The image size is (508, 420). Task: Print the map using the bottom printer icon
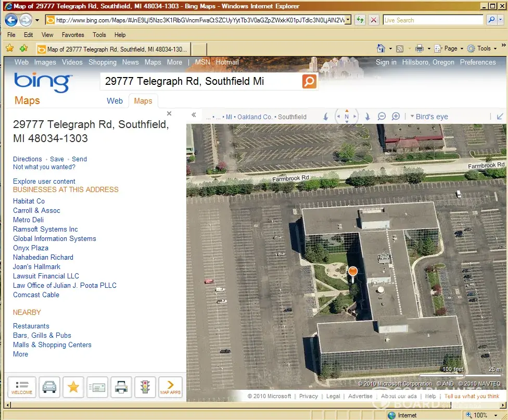pyautogui.click(x=121, y=387)
